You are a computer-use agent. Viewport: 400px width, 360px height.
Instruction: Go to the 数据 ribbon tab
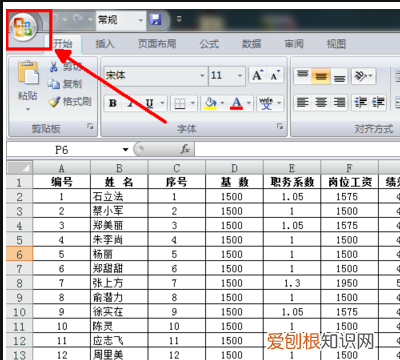coord(251,44)
